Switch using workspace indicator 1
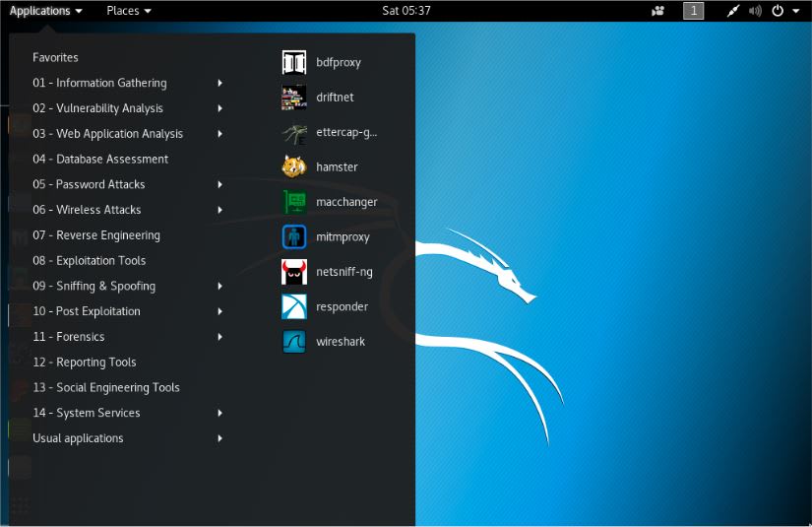 click(694, 11)
